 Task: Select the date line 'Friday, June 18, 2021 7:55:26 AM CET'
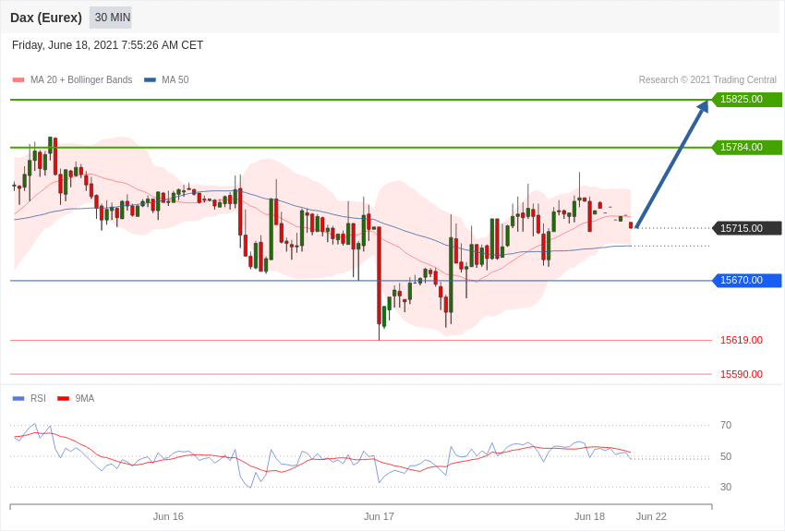[108, 45]
